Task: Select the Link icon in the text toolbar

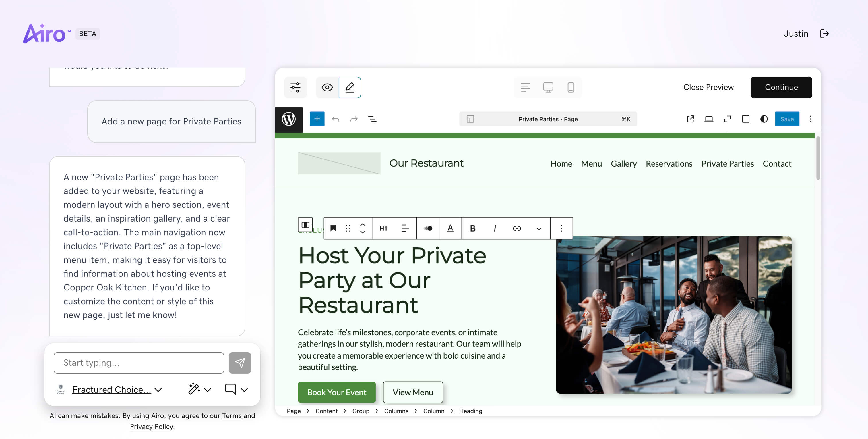Action: [x=517, y=228]
